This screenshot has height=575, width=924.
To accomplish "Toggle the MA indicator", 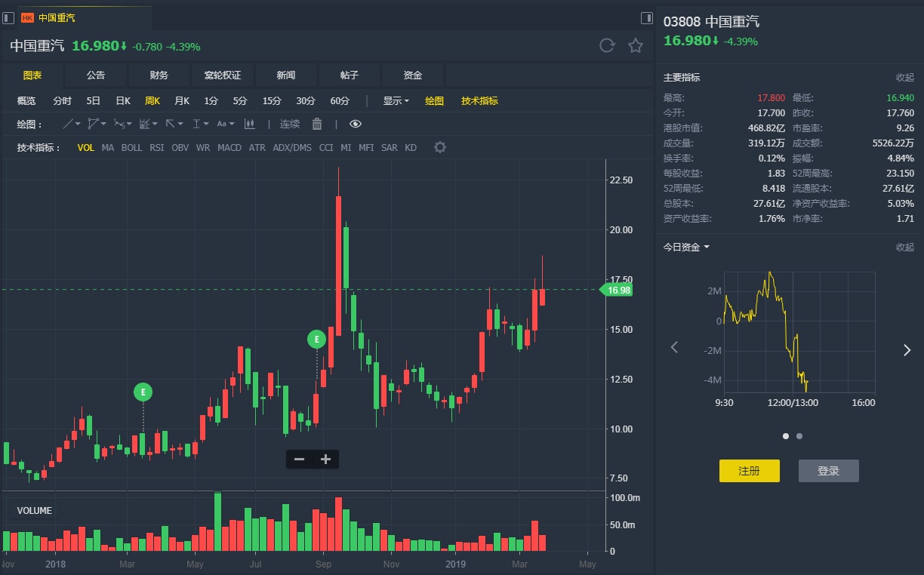I will [x=108, y=148].
